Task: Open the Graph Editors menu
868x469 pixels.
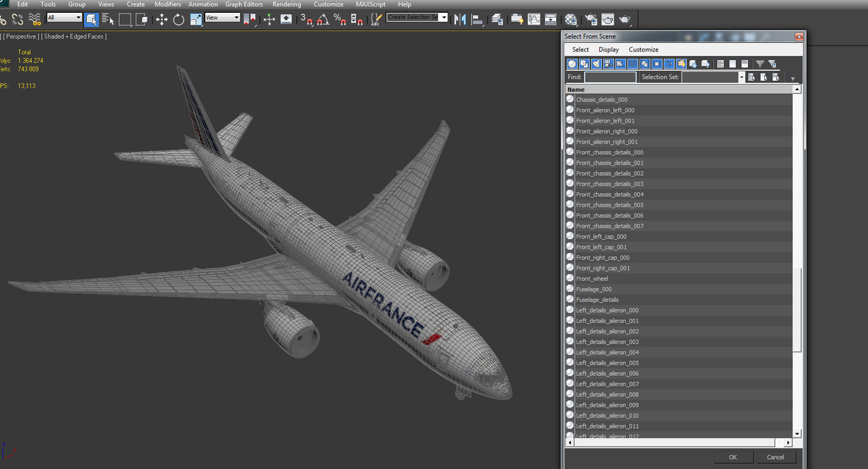Action: (244, 4)
